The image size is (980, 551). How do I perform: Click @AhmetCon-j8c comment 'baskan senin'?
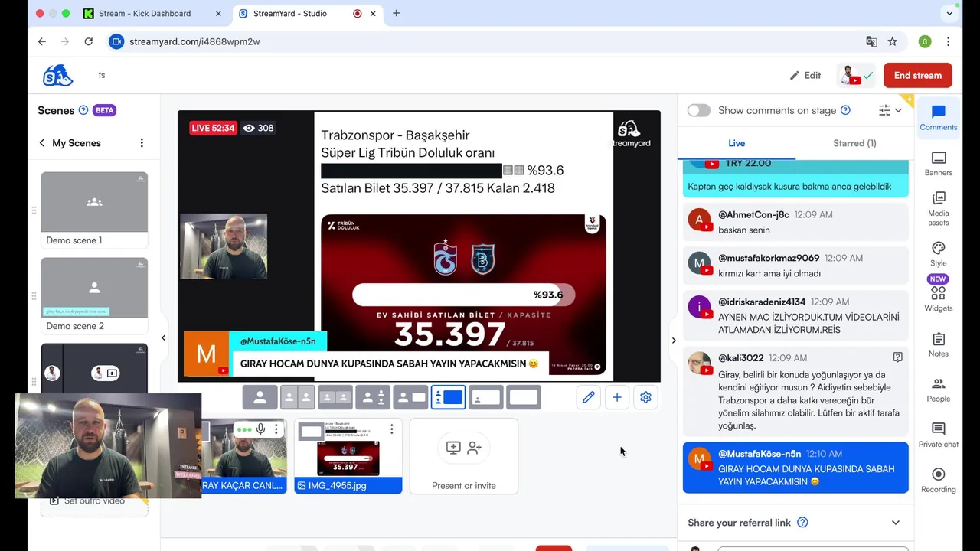coord(795,222)
